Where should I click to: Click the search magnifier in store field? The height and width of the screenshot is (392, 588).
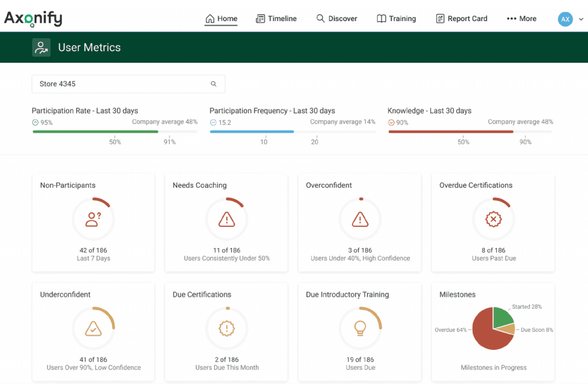coord(213,84)
